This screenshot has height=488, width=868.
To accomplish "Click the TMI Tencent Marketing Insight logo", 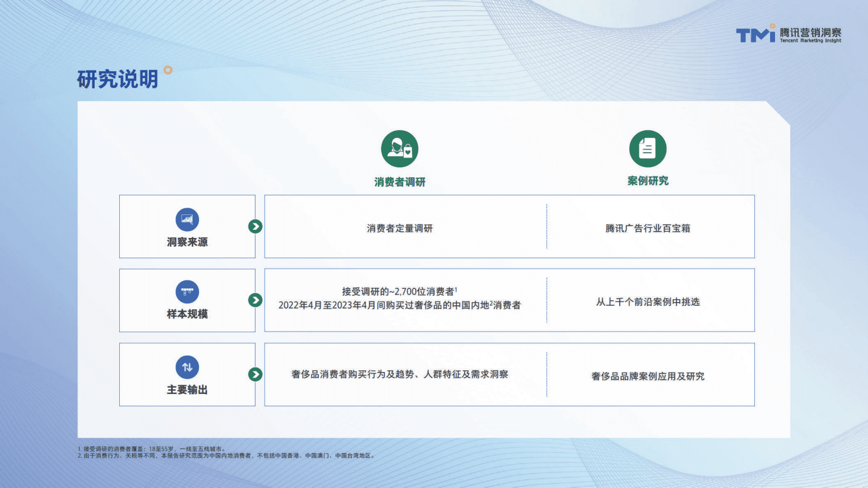I will click(x=788, y=34).
